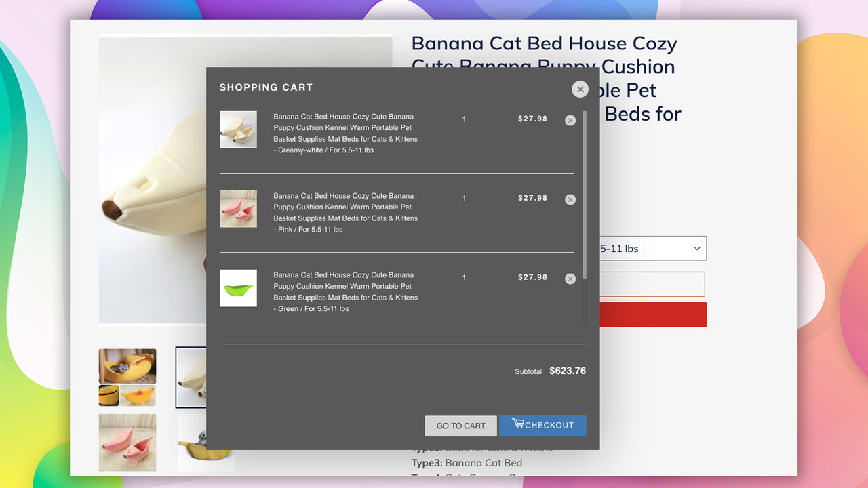868x488 pixels.
Task: Open the pink banana beds gallery thumbnail
Action: 127,442
